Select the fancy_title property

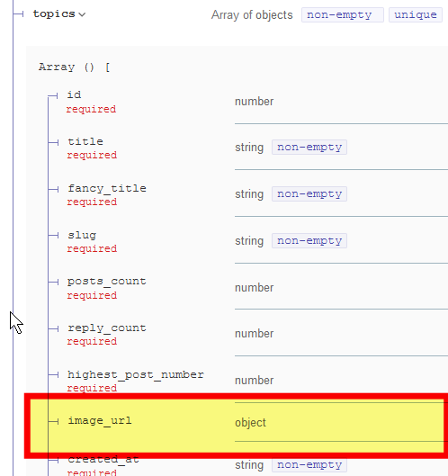click(x=107, y=189)
